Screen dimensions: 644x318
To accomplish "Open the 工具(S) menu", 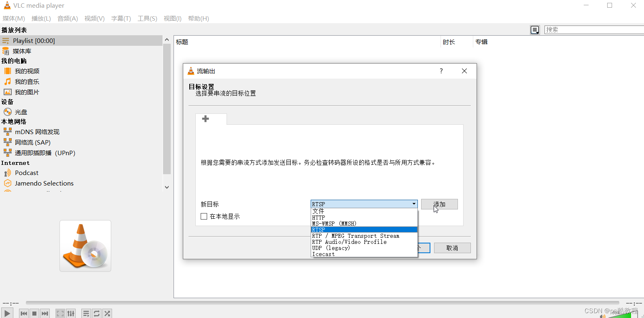I will [147, 19].
